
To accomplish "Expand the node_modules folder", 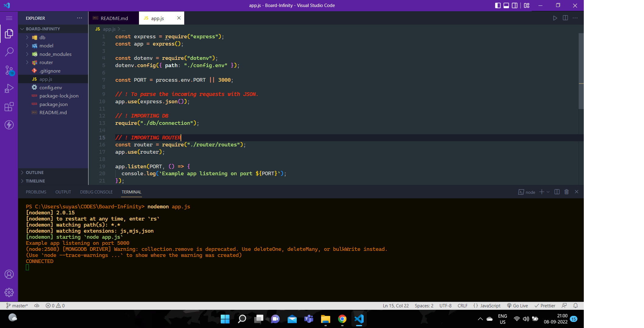I will [53, 54].
